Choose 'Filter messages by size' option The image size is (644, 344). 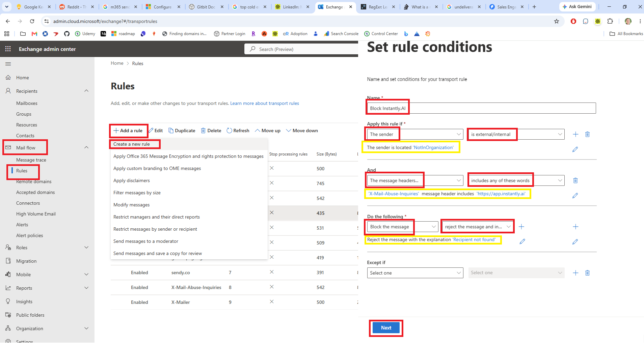pyautogui.click(x=189, y=193)
